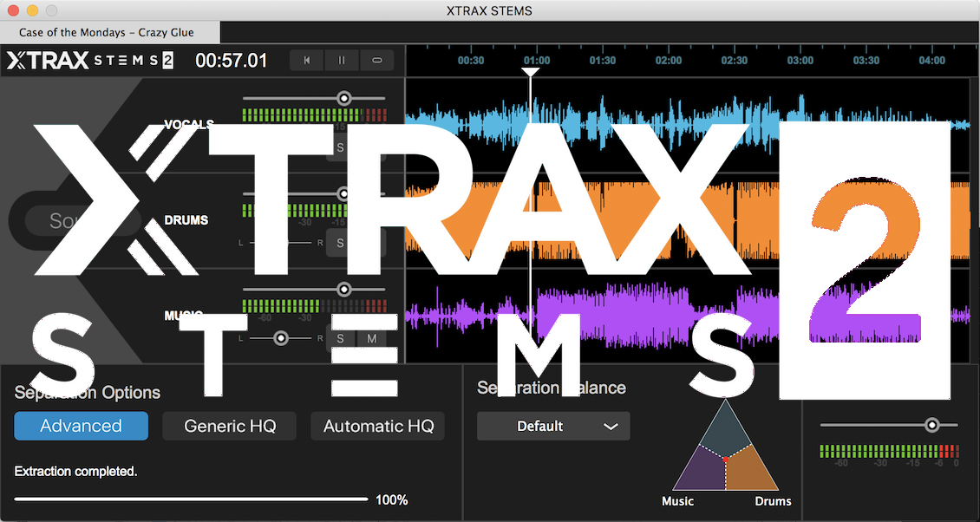Image resolution: width=980 pixels, height=522 pixels.
Task: Select the Generic HQ separation option
Action: coord(229,426)
